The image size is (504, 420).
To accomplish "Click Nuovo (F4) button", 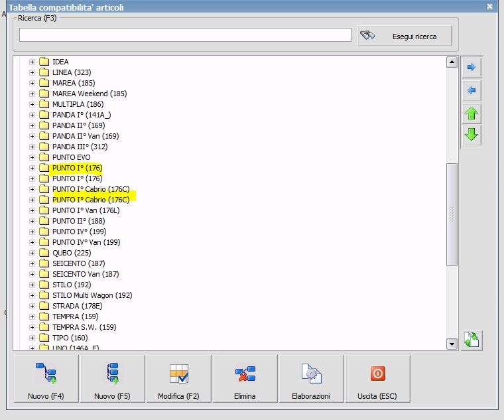I will [46, 379].
